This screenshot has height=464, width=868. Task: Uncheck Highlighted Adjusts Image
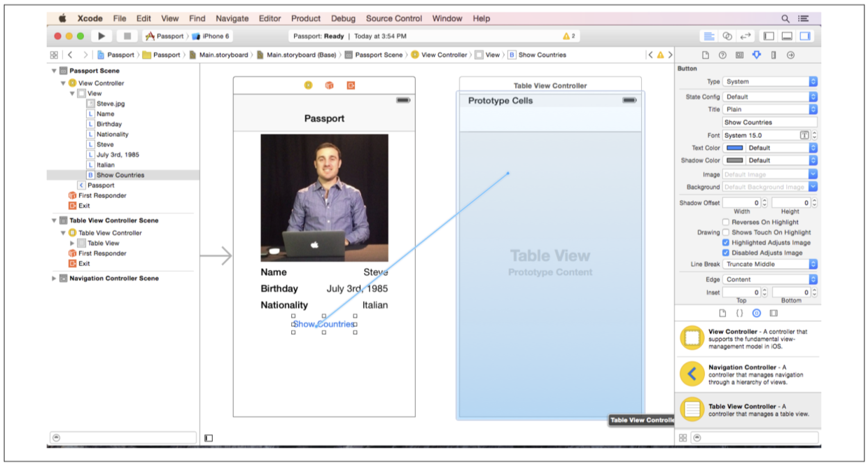pyautogui.click(x=726, y=243)
